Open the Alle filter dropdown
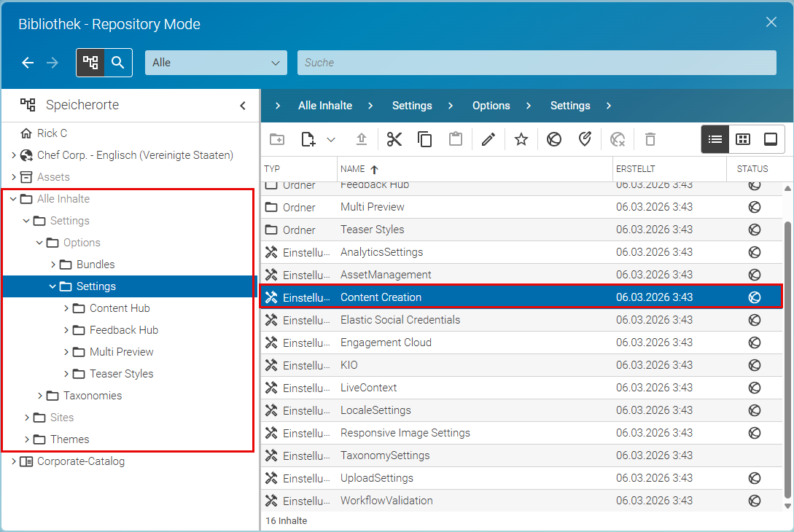The width and height of the screenshot is (794, 532). [217, 63]
